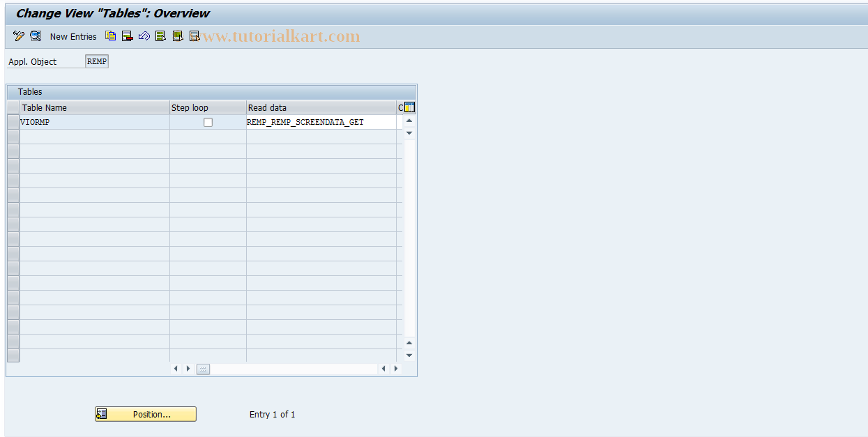Click the Appl. Object REMP field
868x437 pixels.
(x=97, y=61)
